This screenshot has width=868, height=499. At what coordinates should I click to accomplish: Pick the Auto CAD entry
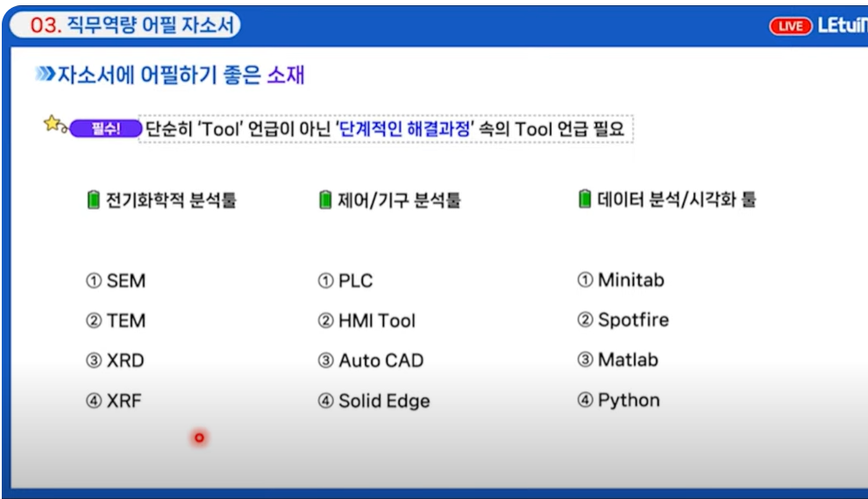click(x=381, y=360)
